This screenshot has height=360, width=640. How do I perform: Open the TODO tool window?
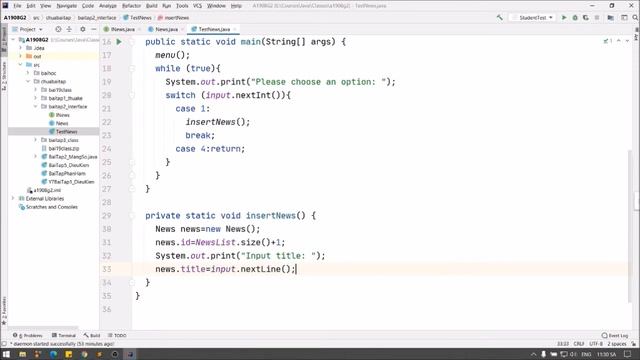point(117,335)
